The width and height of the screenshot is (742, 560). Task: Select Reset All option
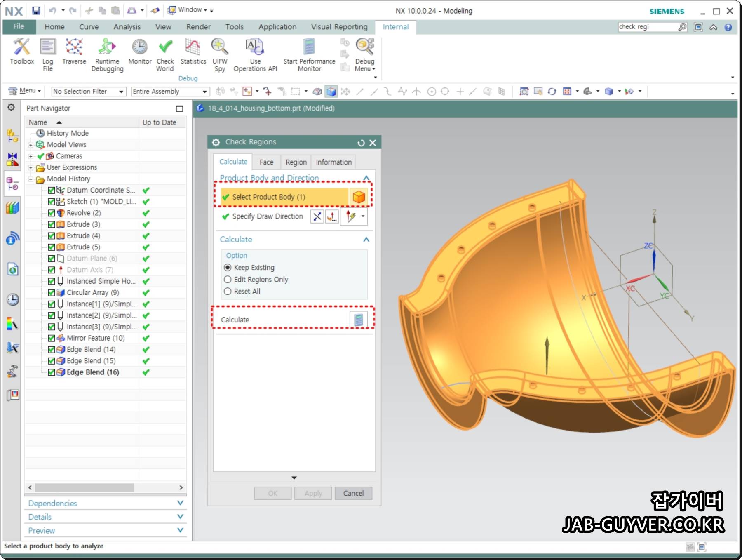[228, 291]
